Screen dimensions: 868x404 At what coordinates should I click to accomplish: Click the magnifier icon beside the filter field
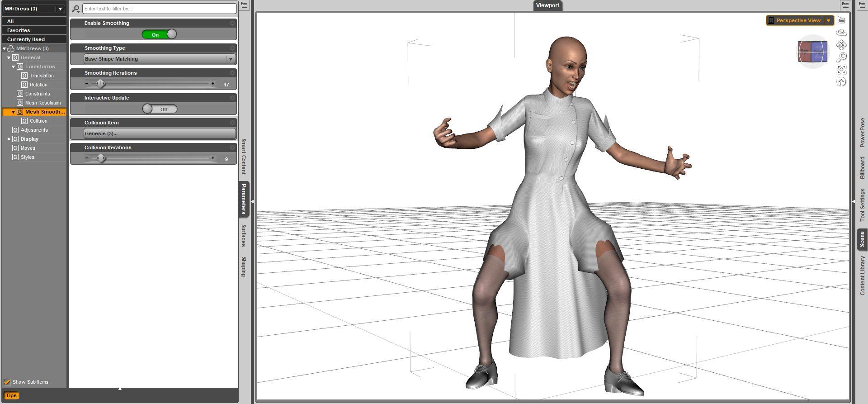tap(76, 9)
